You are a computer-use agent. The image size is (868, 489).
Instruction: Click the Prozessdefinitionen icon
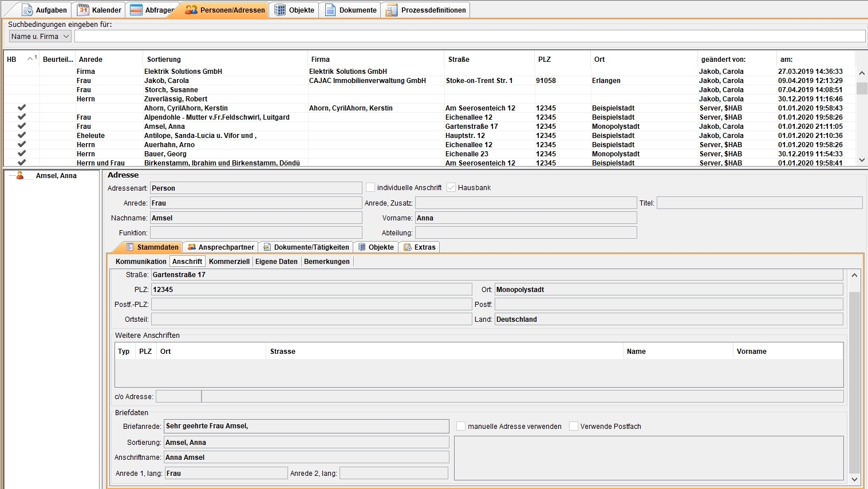(x=391, y=10)
